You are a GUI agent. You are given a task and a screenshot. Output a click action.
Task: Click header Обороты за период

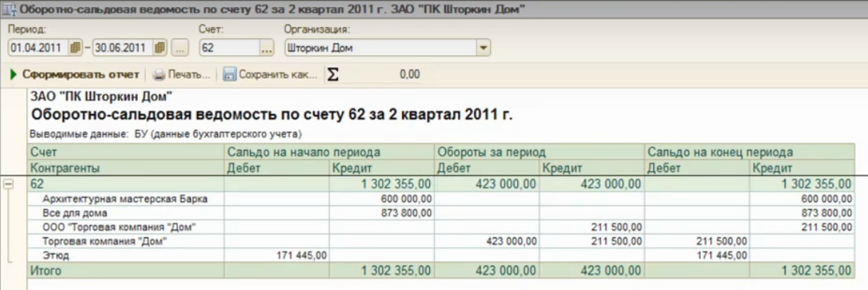point(539,152)
